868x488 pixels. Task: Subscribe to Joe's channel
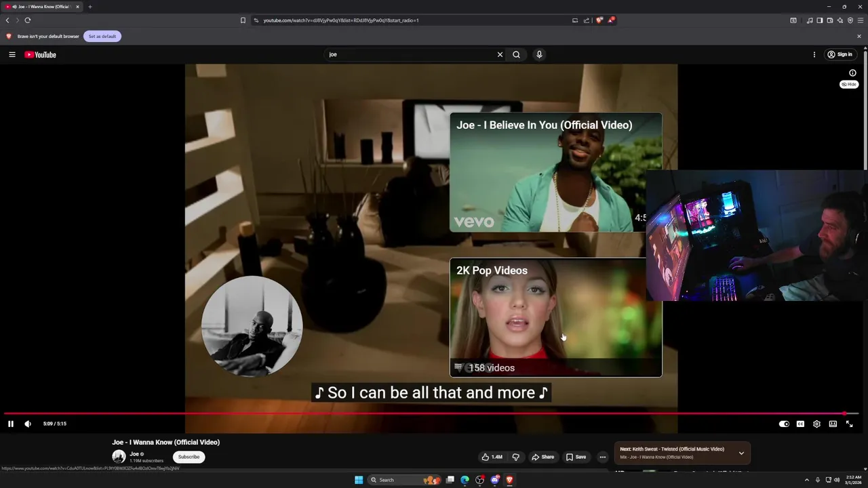(189, 457)
